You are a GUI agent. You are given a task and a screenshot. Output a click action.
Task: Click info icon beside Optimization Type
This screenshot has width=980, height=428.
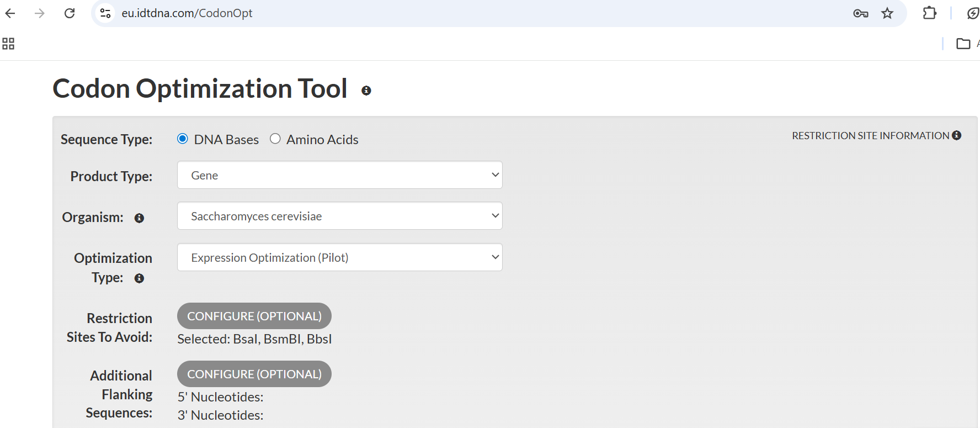139,278
